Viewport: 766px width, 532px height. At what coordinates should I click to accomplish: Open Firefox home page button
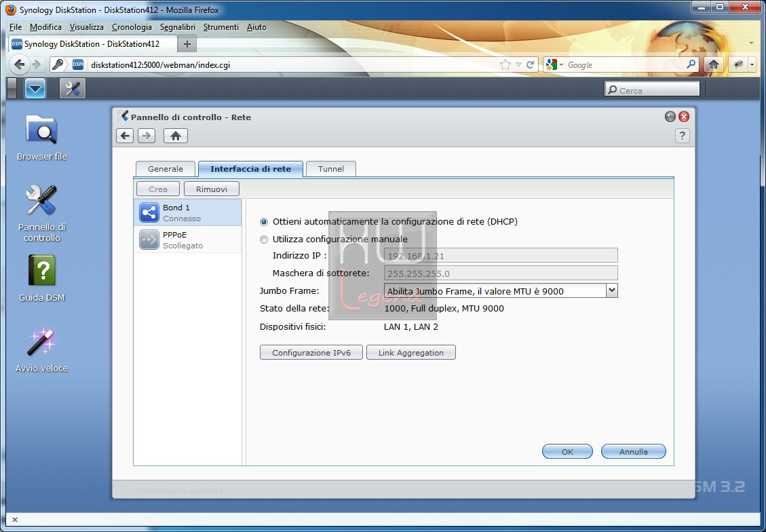coord(714,64)
